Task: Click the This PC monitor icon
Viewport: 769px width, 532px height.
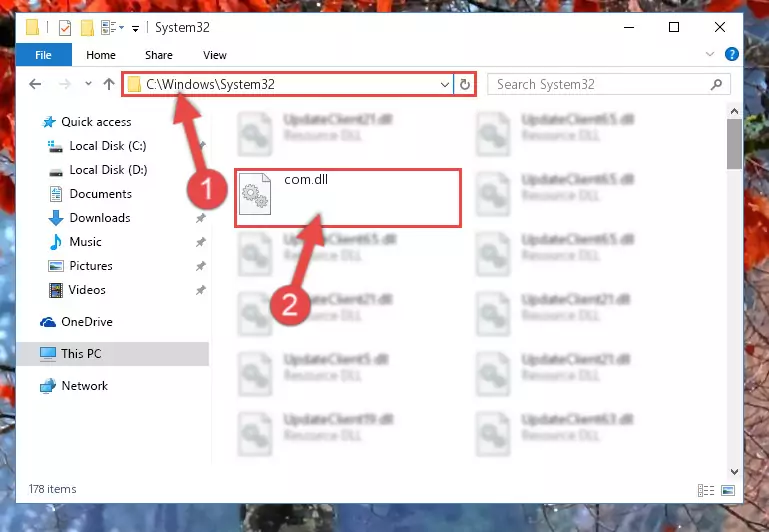Action: pos(48,354)
